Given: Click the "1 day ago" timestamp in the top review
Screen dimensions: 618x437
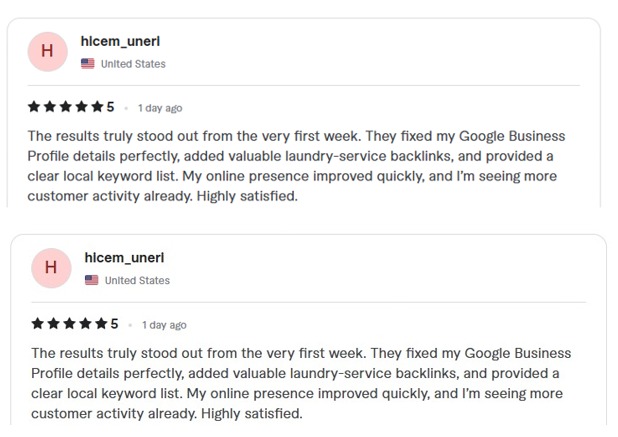Looking at the screenshot, I should tap(160, 108).
